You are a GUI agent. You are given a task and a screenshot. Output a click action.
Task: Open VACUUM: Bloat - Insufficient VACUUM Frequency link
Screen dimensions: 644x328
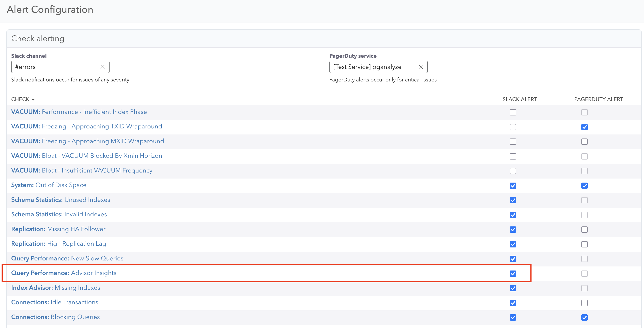click(x=82, y=170)
